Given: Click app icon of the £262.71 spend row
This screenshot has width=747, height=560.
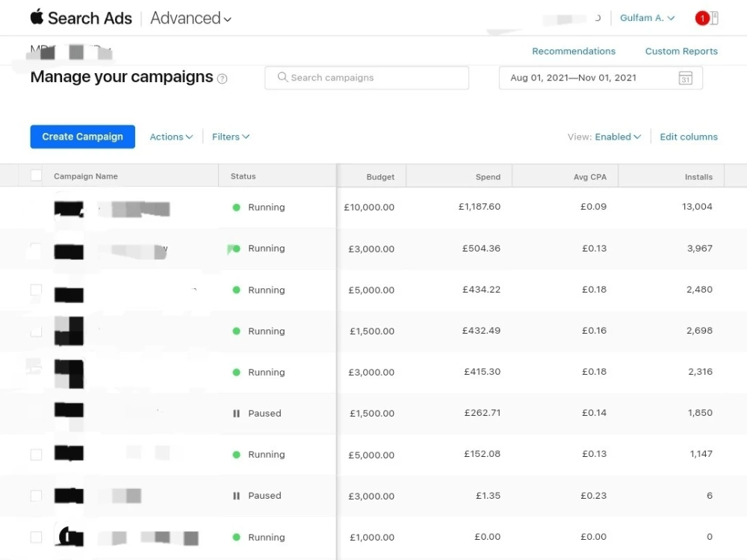Looking at the screenshot, I should click(69, 410).
